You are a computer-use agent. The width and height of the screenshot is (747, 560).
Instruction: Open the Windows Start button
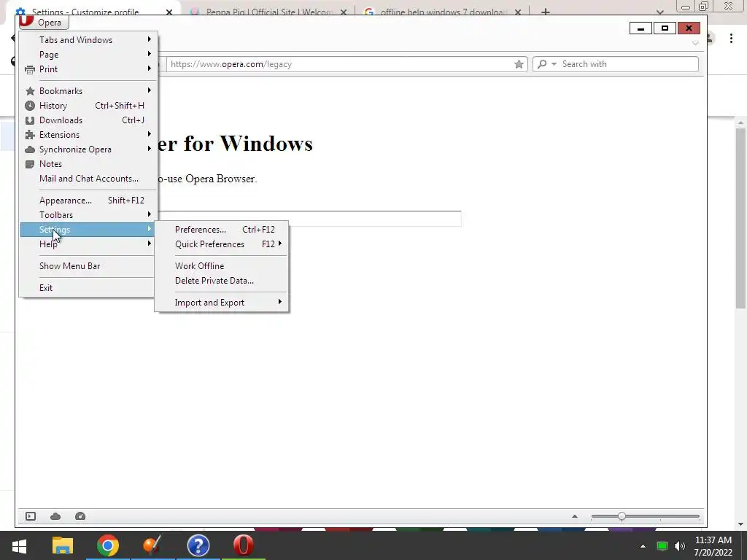(x=19, y=545)
